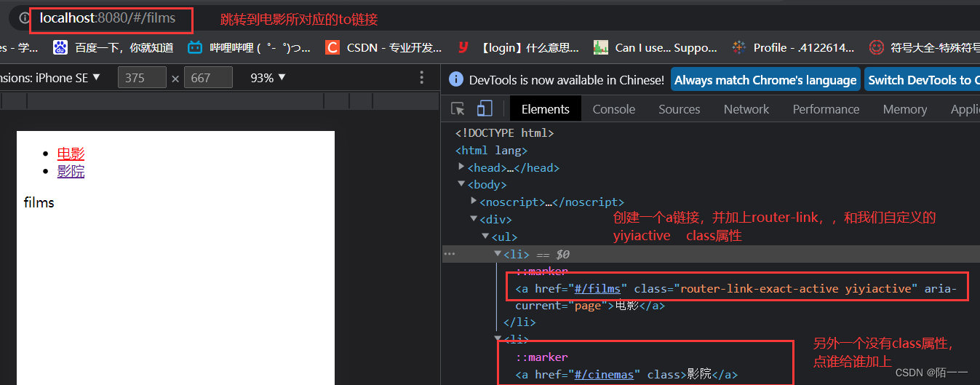
Task: Click the films text in the page
Action: 39,202
